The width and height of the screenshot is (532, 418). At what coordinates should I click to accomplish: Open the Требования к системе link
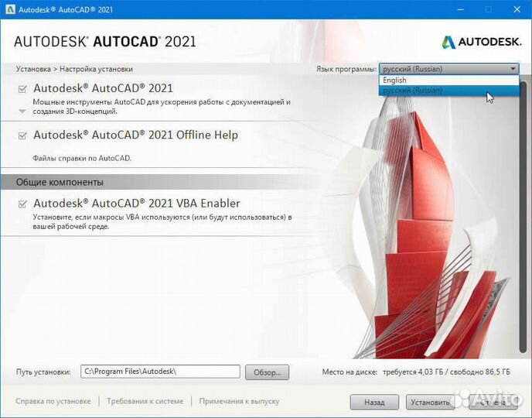(x=145, y=401)
